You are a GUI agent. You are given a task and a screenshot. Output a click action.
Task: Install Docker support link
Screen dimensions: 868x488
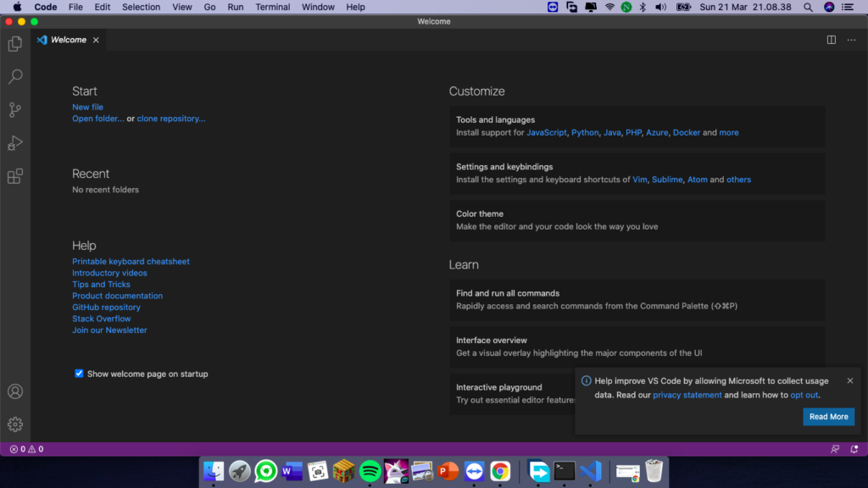[687, 132]
